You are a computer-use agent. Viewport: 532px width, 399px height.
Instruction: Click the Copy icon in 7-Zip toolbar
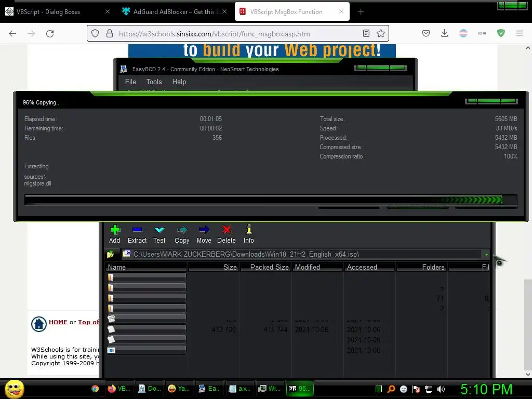pyautogui.click(x=182, y=230)
